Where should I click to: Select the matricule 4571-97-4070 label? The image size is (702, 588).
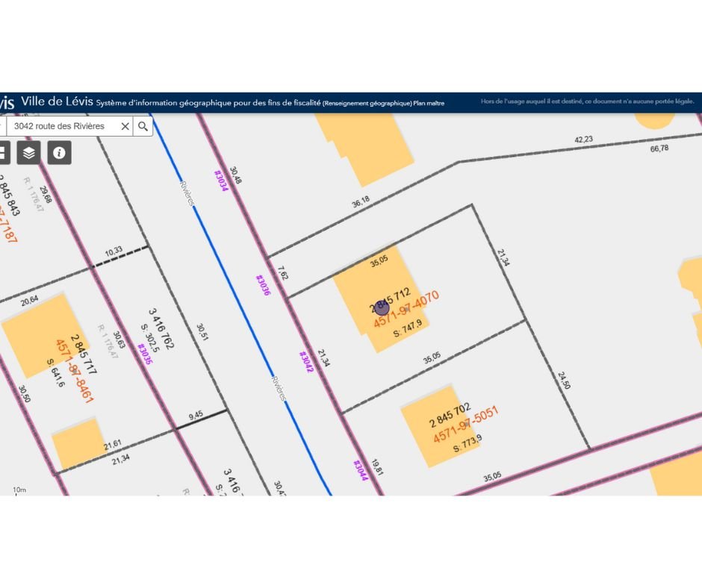pyautogui.click(x=406, y=309)
